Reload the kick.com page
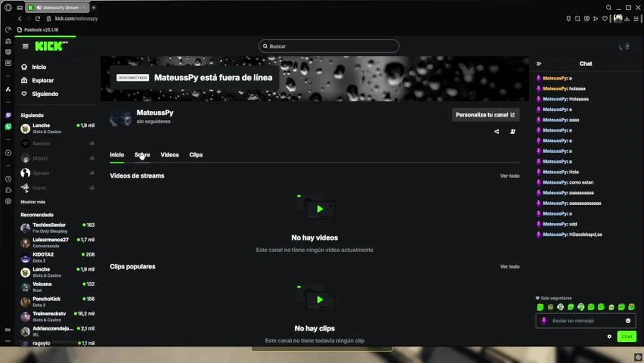644x363 pixels. click(x=37, y=19)
